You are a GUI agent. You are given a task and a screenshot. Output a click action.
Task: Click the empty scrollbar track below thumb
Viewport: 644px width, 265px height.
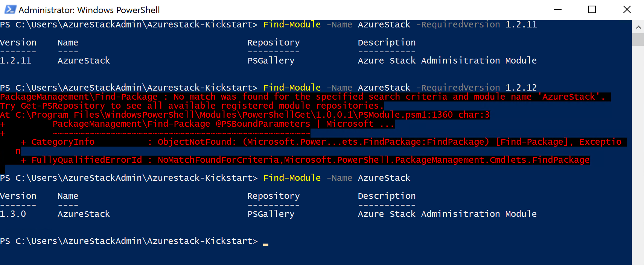[x=638, y=154]
